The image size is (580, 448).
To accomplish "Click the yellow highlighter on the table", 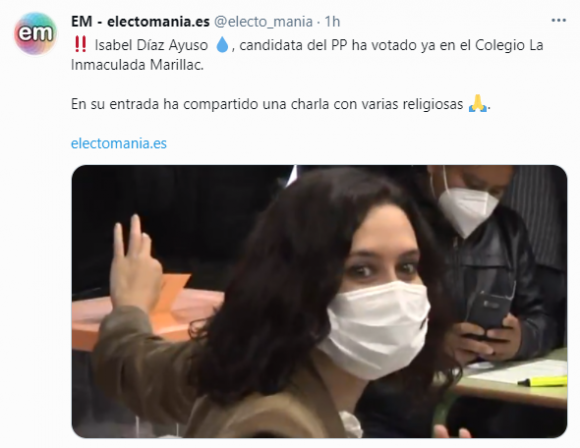I will (542, 381).
